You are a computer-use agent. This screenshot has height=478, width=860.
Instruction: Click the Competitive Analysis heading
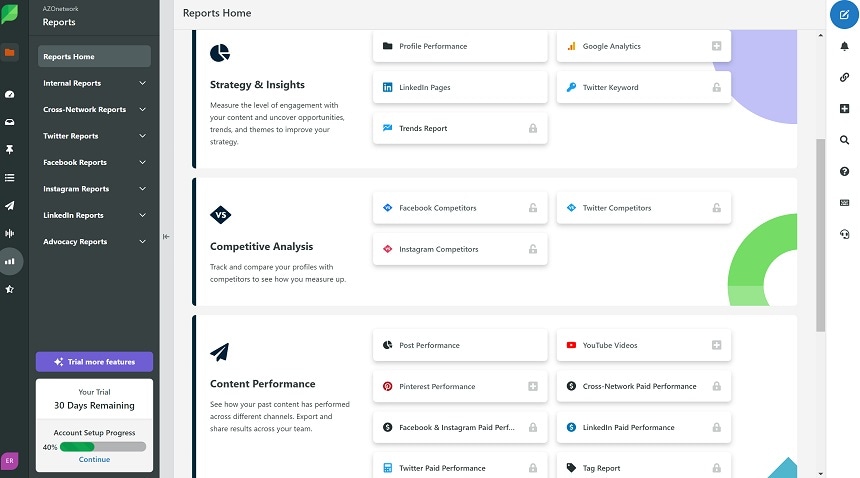pyautogui.click(x=262, y=247)
